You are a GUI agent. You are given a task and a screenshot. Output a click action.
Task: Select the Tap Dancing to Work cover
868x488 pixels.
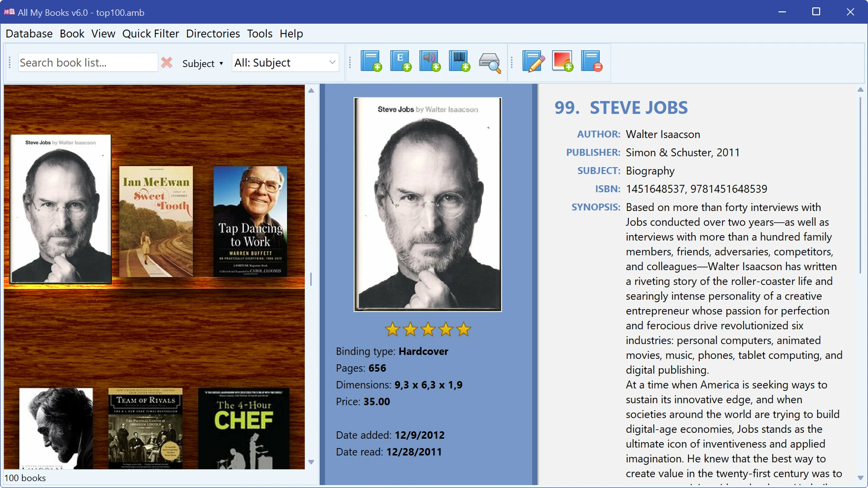point(250,221)
